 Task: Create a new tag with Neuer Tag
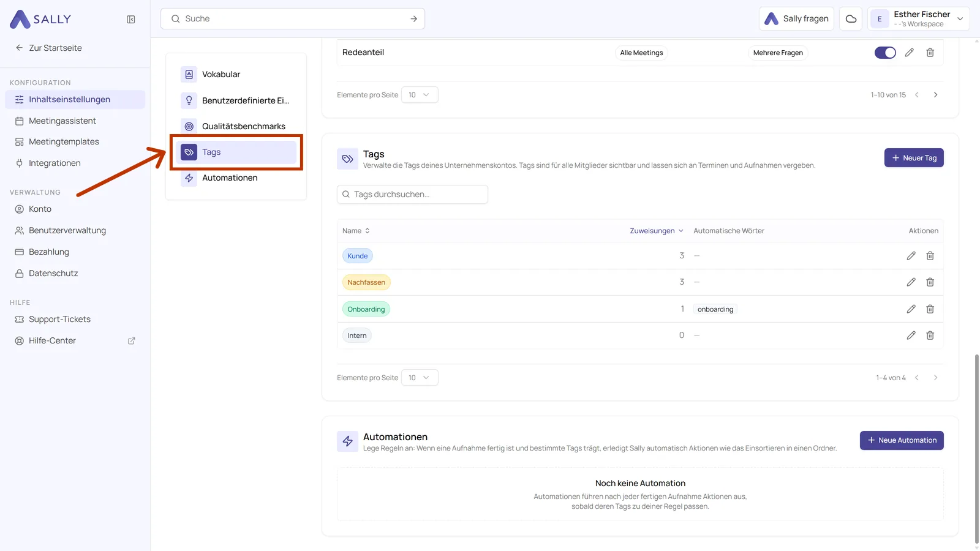tap(914, 158)
